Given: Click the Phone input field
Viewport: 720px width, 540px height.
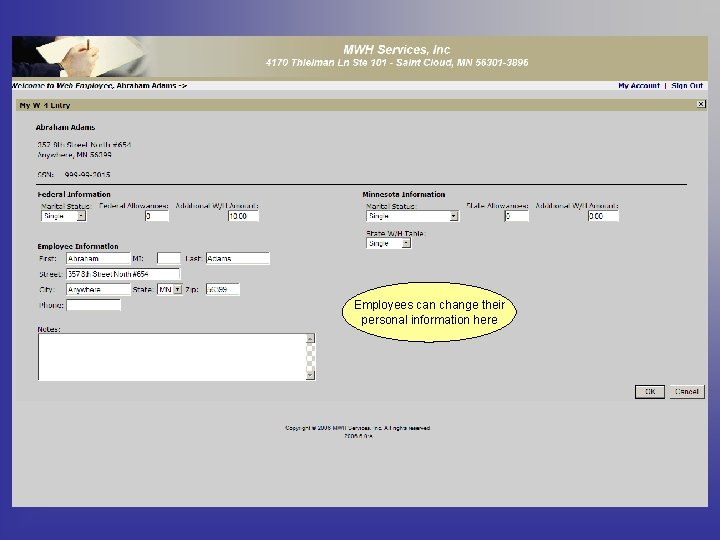Looking at the screenshot, I should (x=93, y=305).
